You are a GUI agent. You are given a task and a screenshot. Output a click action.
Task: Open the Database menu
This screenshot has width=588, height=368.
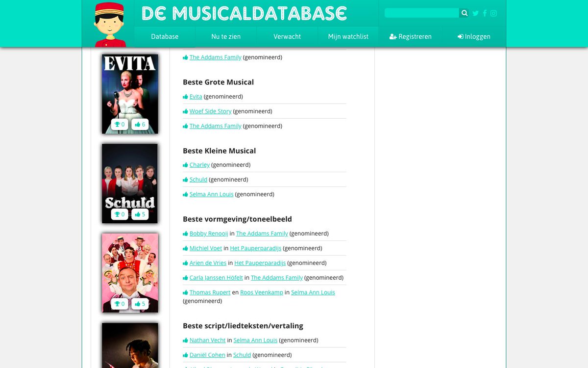click(165, 37)
